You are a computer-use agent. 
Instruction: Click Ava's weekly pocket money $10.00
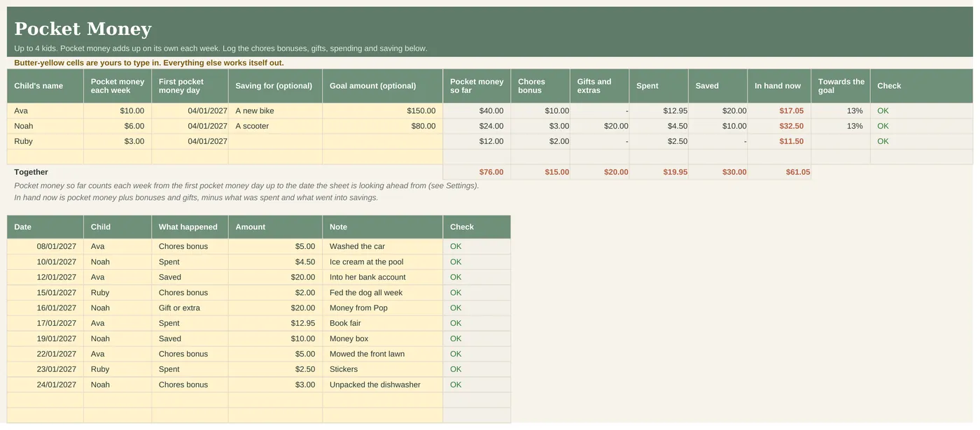[118, 110]
